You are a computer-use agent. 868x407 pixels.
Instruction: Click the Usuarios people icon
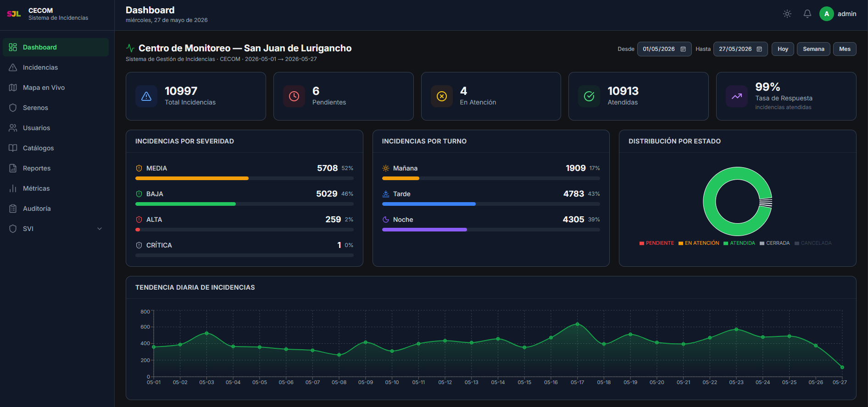pyautogui.click(x=13, y=128)
